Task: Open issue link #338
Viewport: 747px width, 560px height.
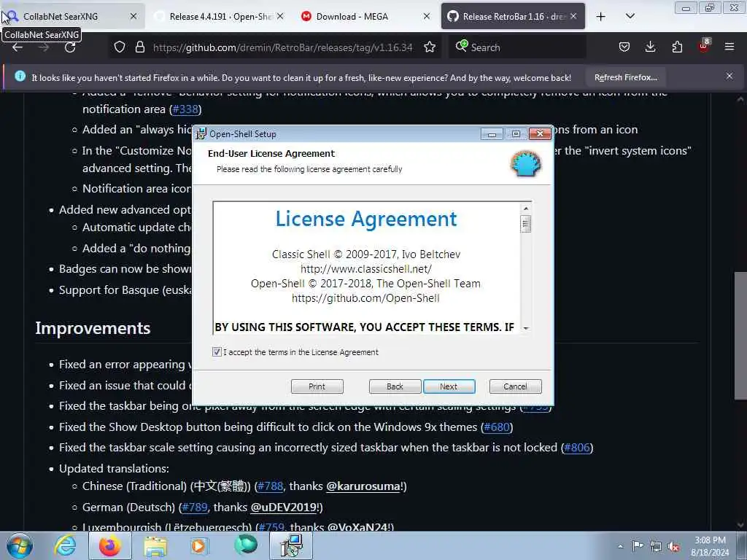Action: click(x=185, y=109)
